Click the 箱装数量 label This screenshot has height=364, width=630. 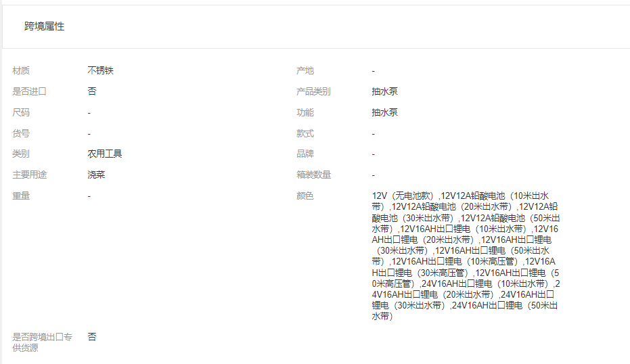(313, 175)
